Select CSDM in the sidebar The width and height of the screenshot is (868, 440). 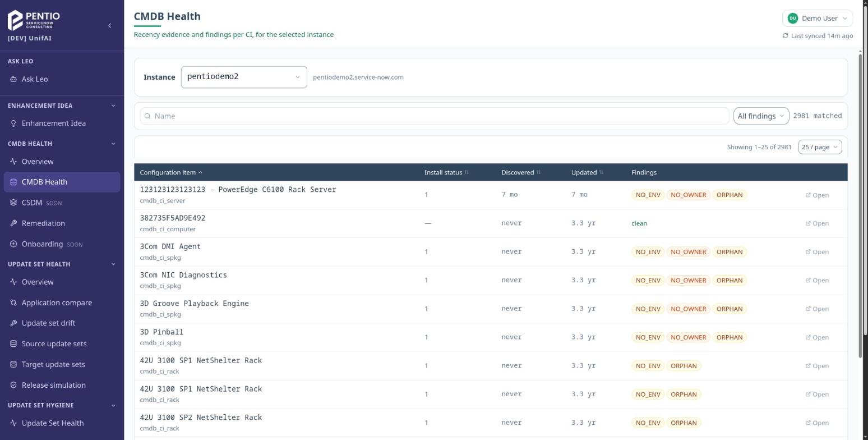click(x=62, y=203)
